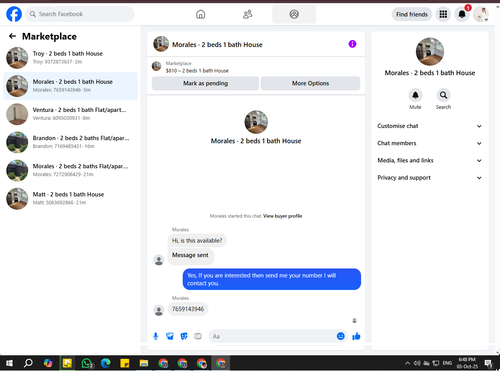500x371 pixels.
Task: Click the chat header listing thumbnail
Action: coord(161,44)
